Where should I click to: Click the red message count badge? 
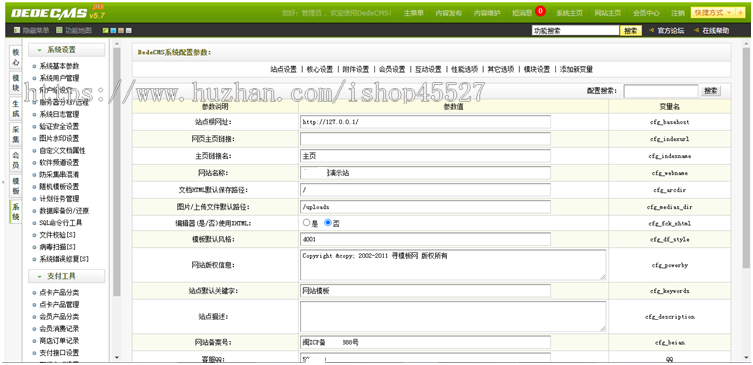coord(540,11)
